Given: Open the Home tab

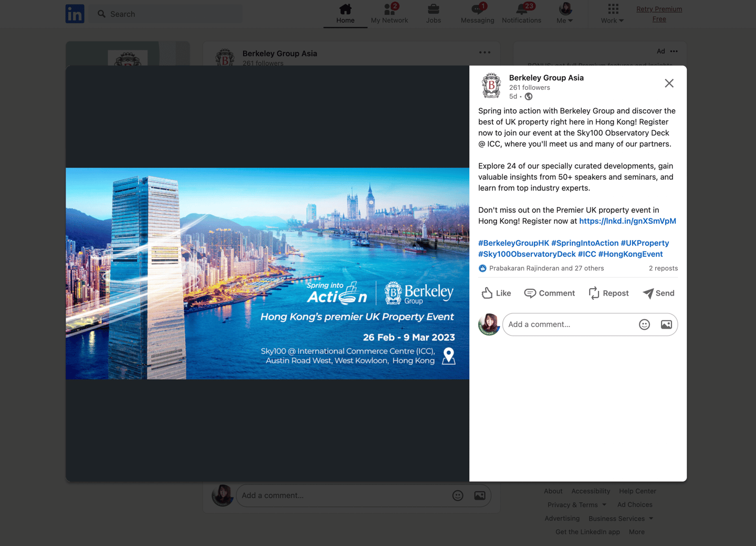Looking at the screenshot, I should [345, 14].
